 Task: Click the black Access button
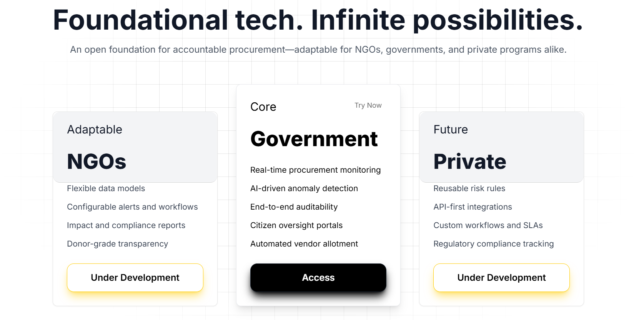318,277
